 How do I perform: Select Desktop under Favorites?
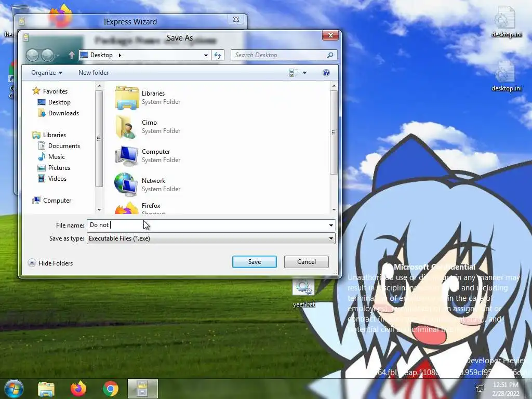click(54, 102)
